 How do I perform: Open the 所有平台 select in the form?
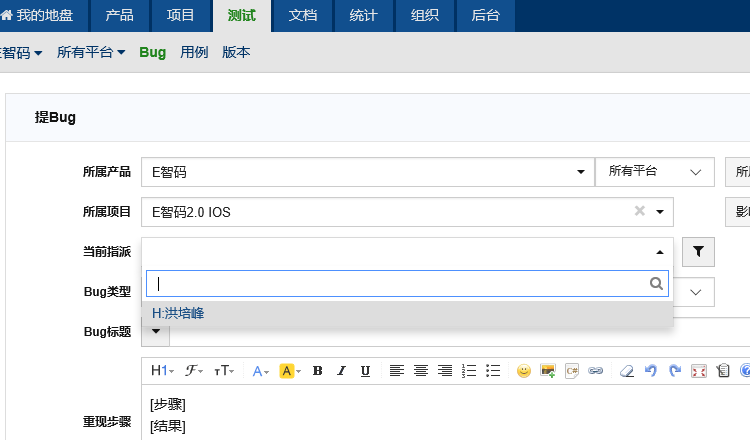pos(655,172)
